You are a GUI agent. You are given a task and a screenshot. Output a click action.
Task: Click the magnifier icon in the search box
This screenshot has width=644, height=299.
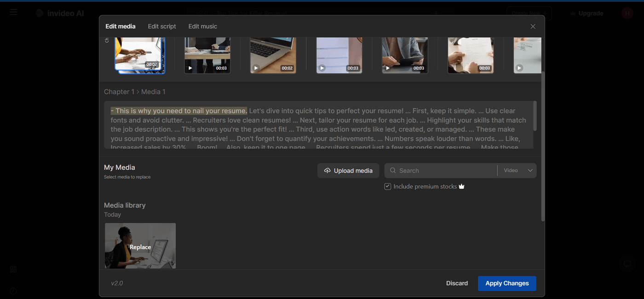393,170
